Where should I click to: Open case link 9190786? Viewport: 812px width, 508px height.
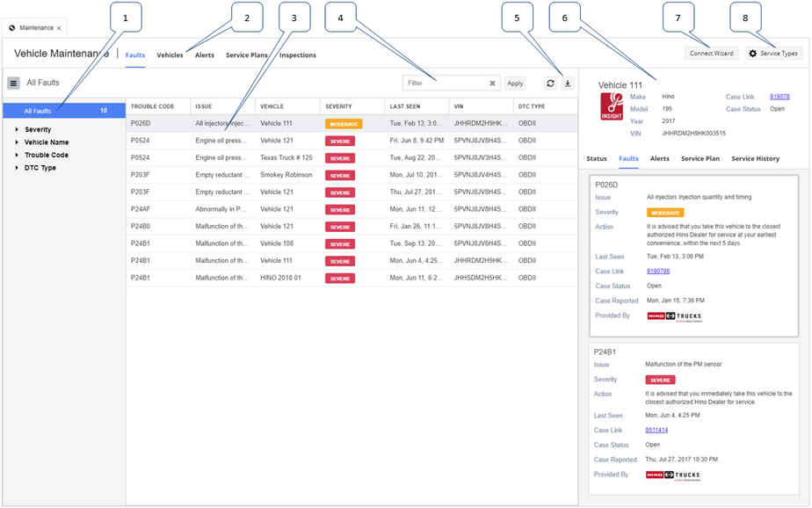[658, 271]
